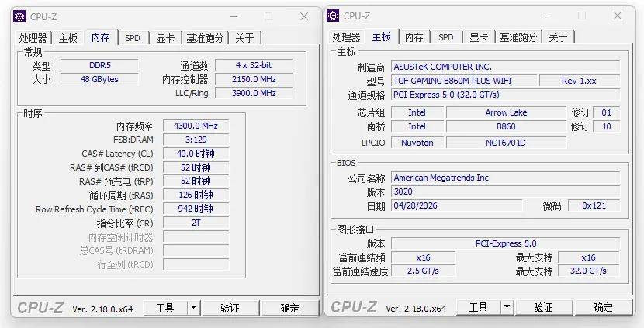Image resolution: width=644 pixels, height=328 pixels.
Task: Open the SPD tab in right window
Action: click(x=445, y=37)
